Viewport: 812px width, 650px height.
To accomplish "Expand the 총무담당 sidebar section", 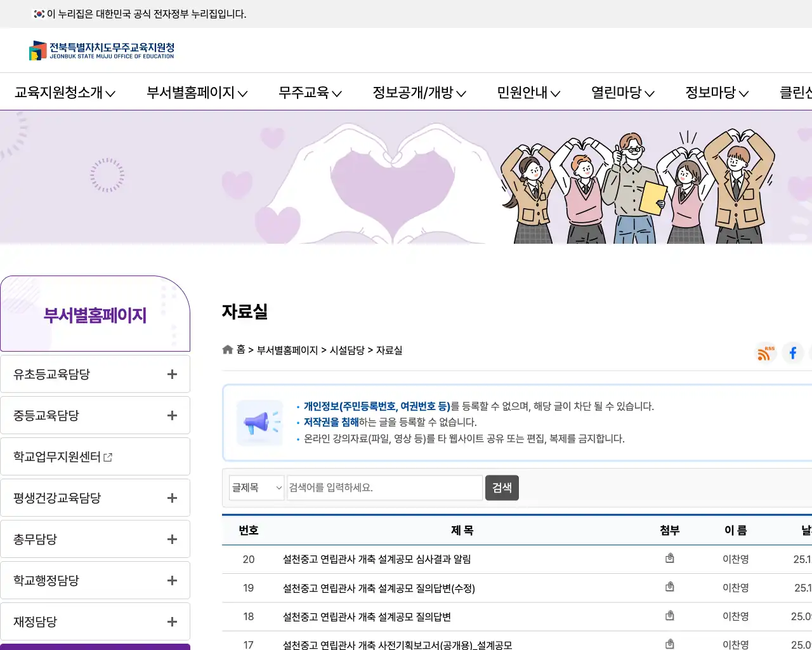I will (171, 538).
